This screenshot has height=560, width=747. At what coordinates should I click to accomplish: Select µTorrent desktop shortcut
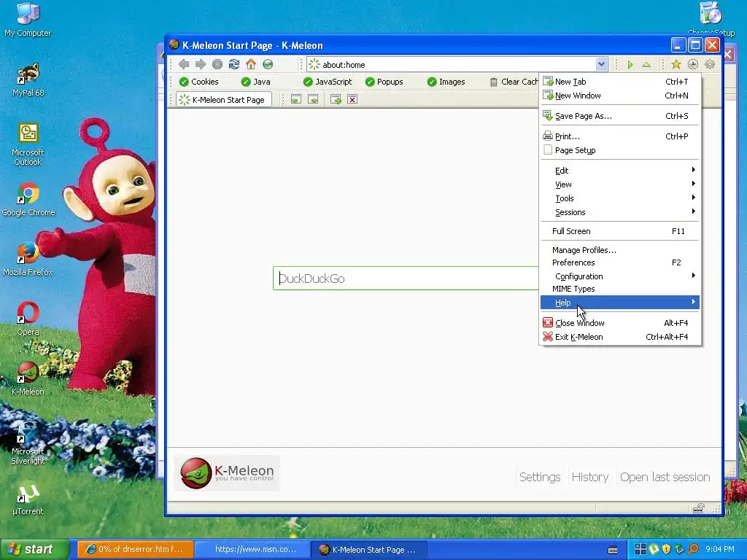[28, 499]
